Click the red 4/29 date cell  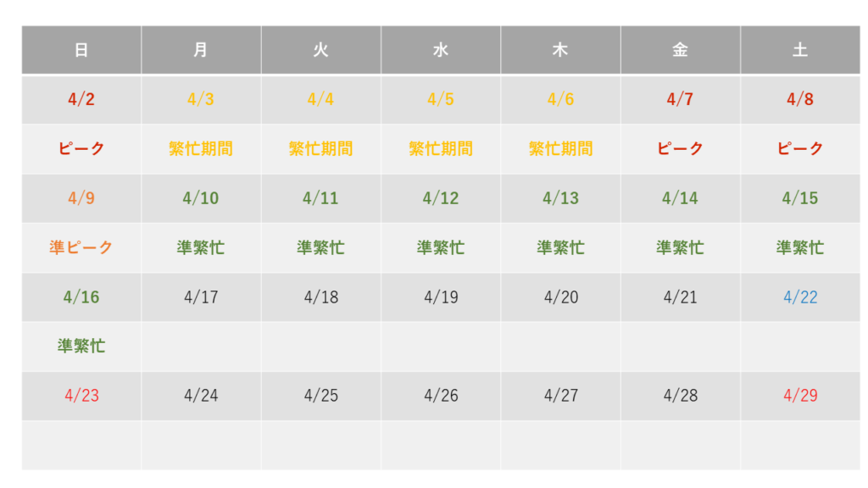click(800, 396)
